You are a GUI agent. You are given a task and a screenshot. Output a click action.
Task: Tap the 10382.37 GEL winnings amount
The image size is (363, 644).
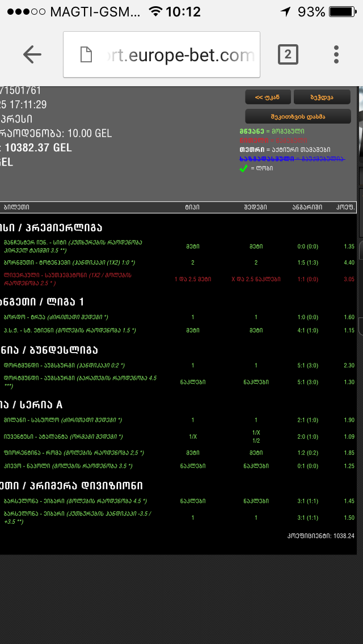coord(38,147)
